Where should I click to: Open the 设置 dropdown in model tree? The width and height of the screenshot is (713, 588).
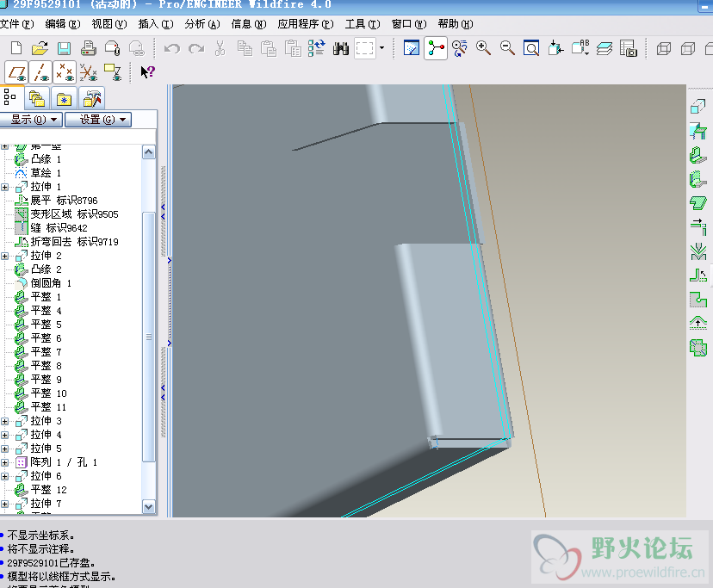tap(98, 120)
